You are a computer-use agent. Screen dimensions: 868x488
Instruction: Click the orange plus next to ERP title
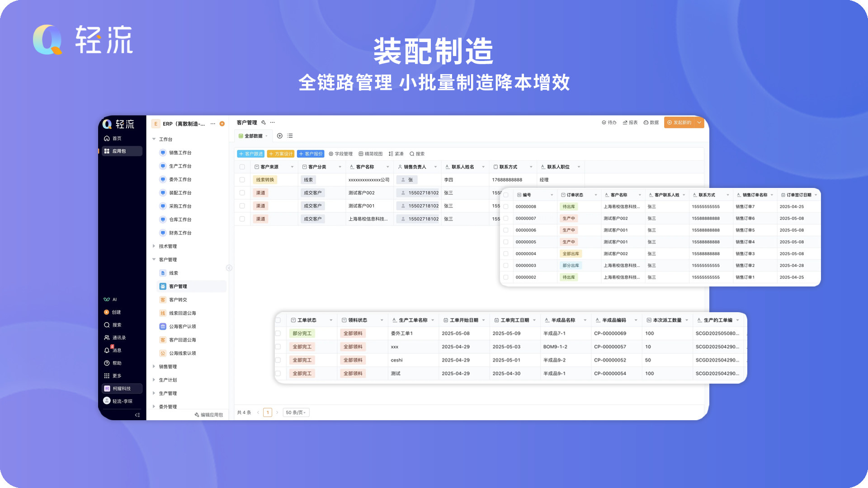[222, 124]
